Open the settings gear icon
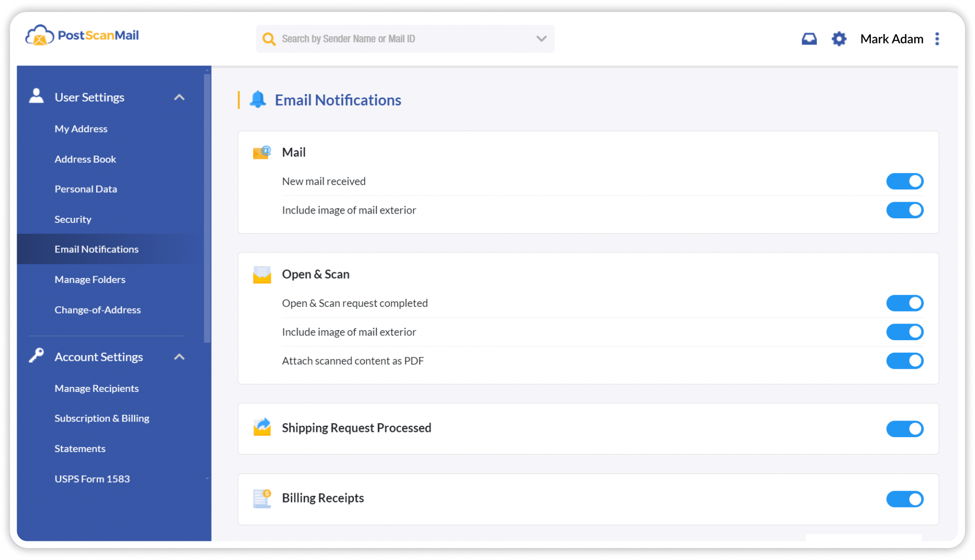Viewport: 975px width, 560px height. pos(839,38)
